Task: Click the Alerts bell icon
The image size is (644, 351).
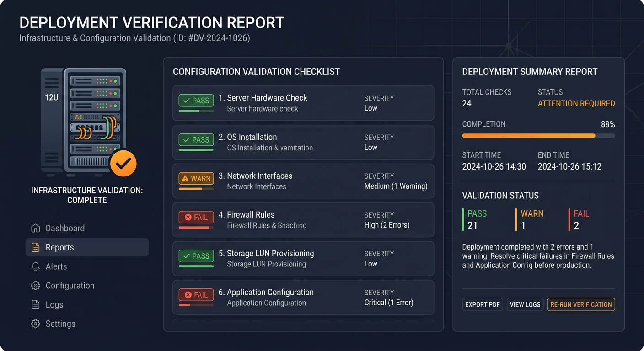Action: pos(35,266)
